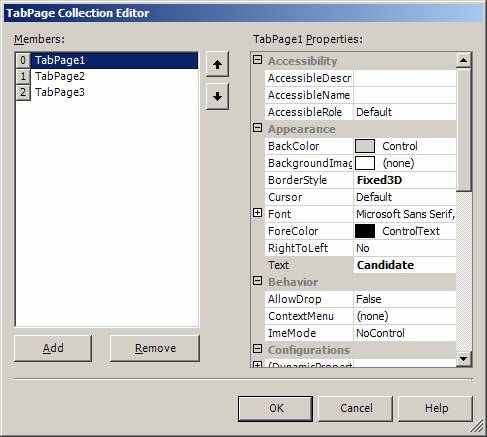Click the properties scrollbar down arrow
The image size is (487, 437).
[463, 359]
